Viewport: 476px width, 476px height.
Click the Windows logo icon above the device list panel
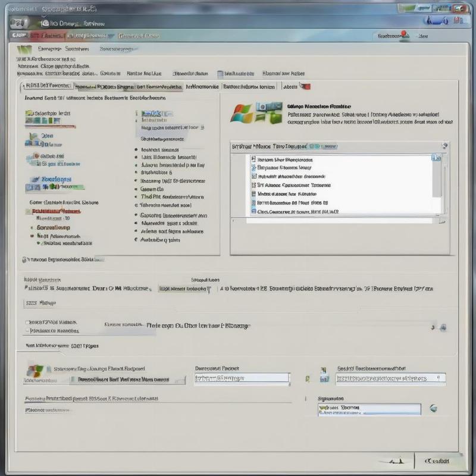tap(244, 113)
